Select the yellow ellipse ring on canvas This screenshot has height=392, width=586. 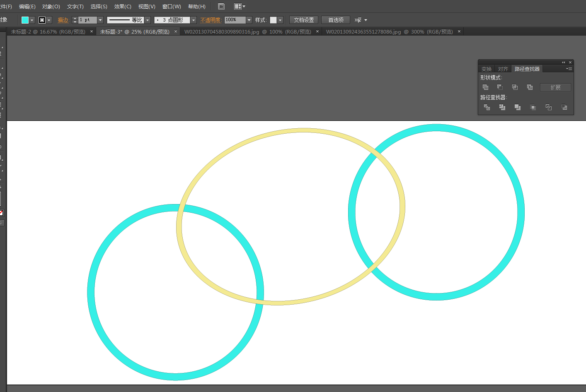pyautogui.click(x=303, y=131)
